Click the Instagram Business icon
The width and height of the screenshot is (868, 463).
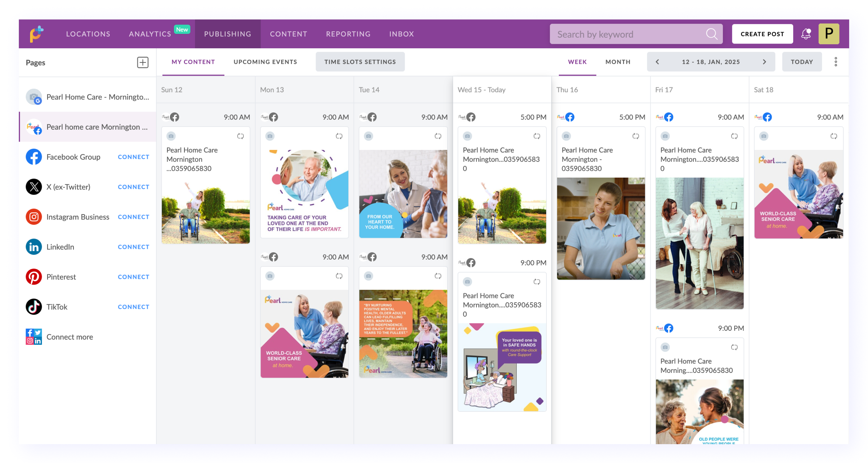click(34, 217)
